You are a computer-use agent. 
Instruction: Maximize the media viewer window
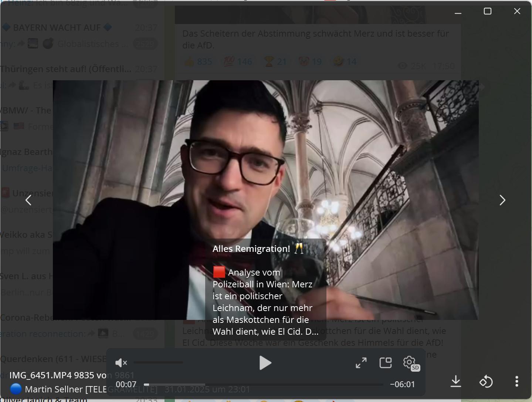488,11
